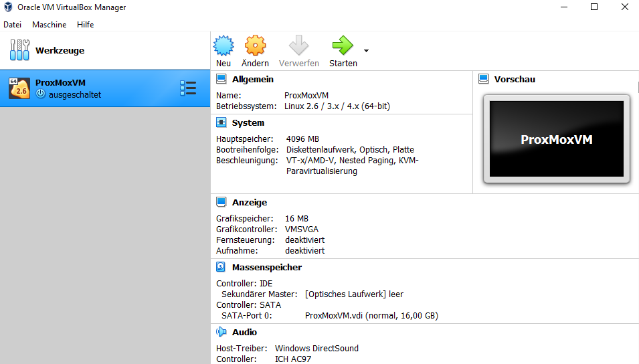Screen dimensions: 639x364
Task: Click the Verwerfen arrow icon
Action: [298, 45]
